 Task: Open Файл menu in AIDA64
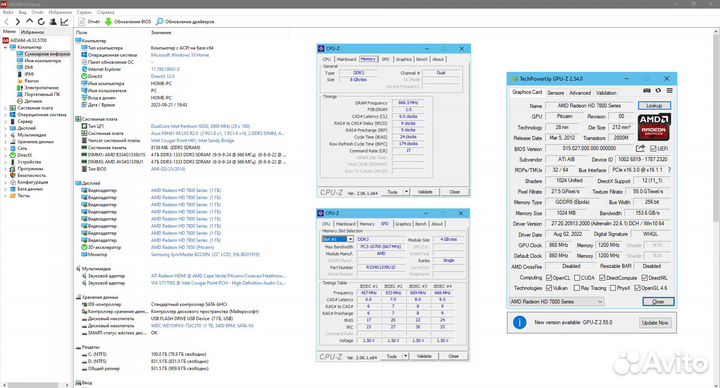coord(8,12)
